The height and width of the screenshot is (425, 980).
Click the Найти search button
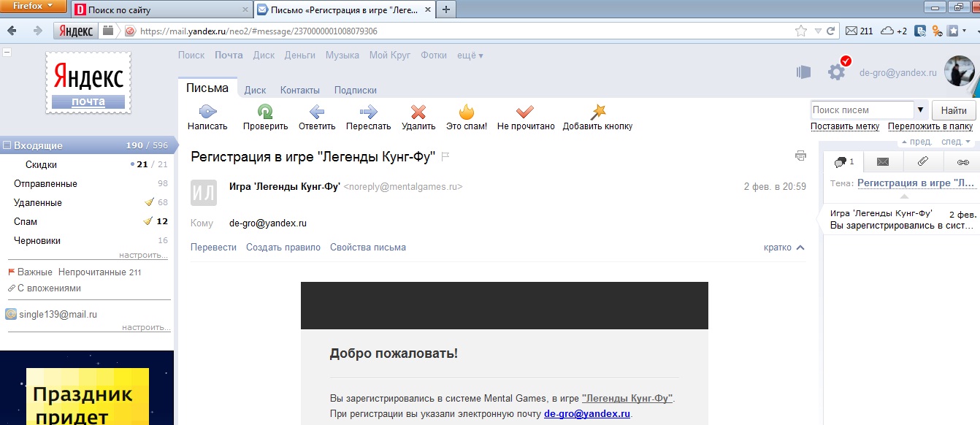click(954, 110)
